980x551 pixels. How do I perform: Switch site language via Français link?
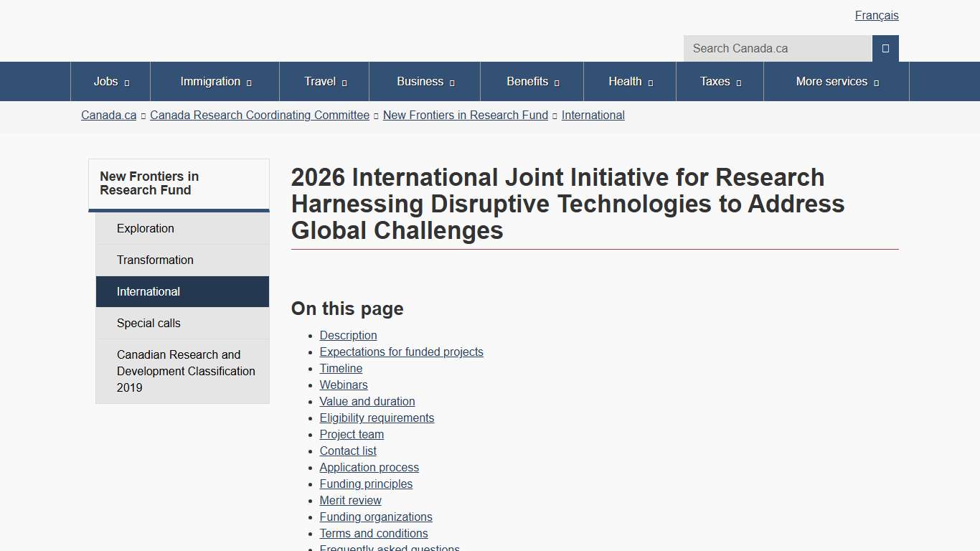coord(876,15)
